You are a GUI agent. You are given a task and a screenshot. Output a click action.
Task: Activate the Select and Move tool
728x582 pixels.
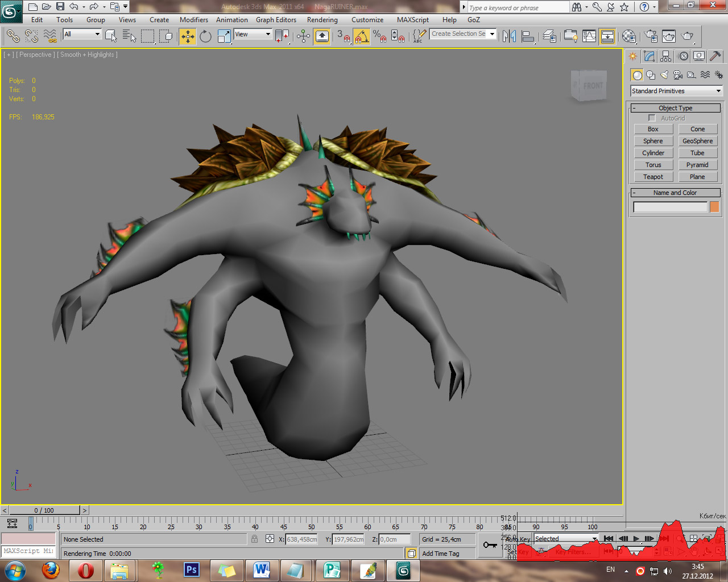pos(187,36)
